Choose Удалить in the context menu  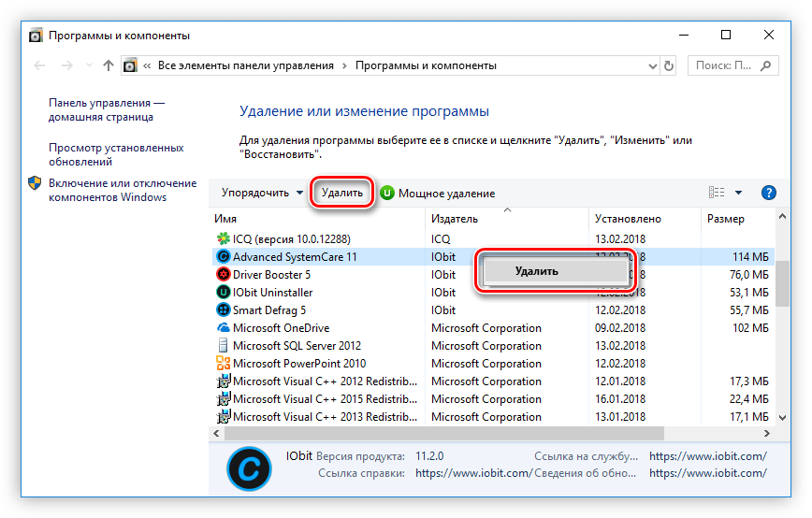[x=536, y=271]
